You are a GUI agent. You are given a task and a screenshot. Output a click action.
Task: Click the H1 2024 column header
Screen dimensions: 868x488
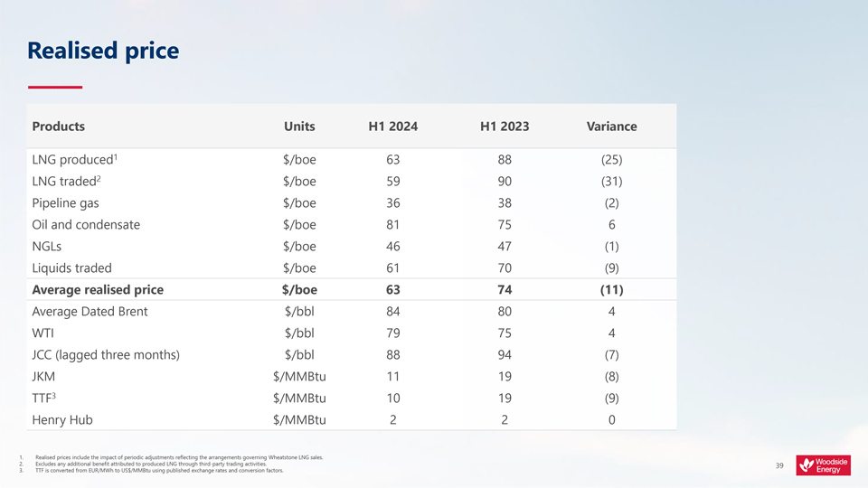click(392, 127)
